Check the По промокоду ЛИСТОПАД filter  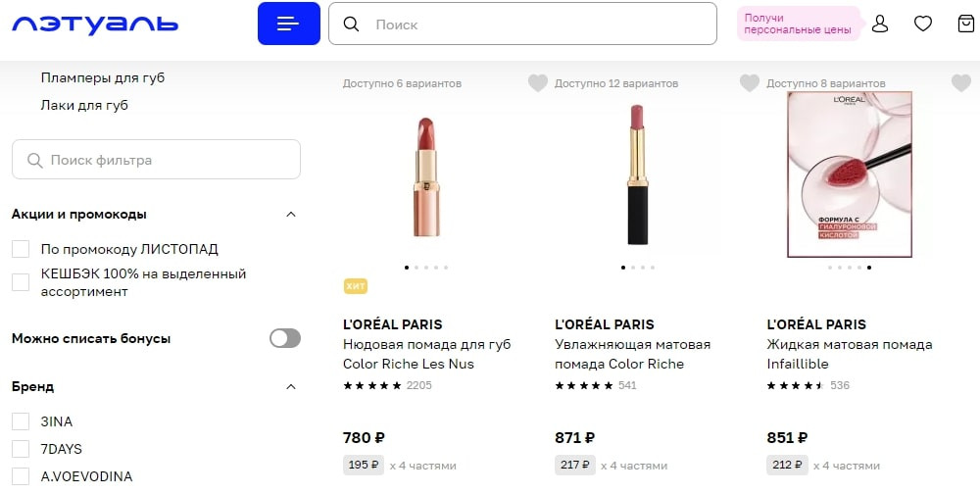point(21,249)
